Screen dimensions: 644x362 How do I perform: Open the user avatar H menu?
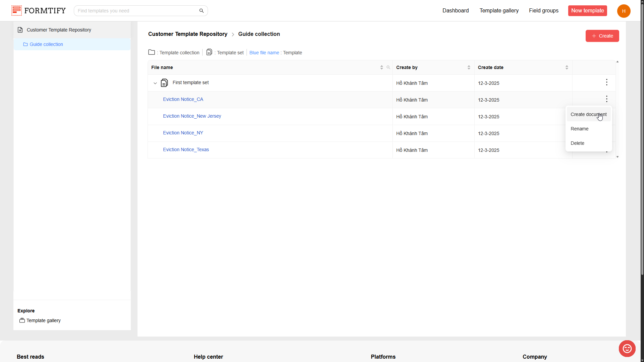click(624, 11)
